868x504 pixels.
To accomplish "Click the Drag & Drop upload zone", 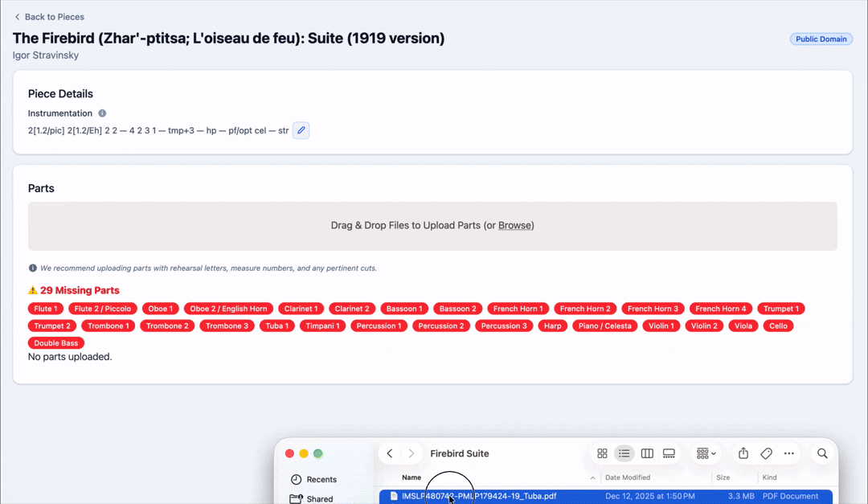I will point(432,226).
